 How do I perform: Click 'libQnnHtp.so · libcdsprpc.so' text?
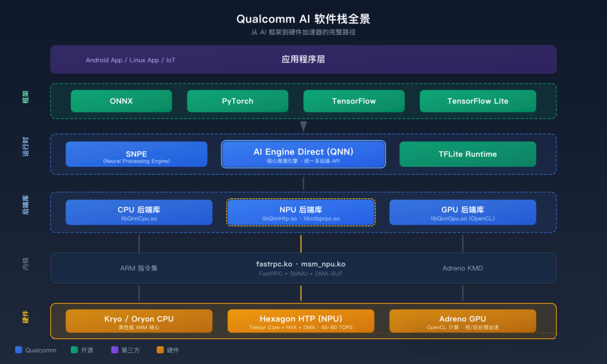[x=301, y=219]
